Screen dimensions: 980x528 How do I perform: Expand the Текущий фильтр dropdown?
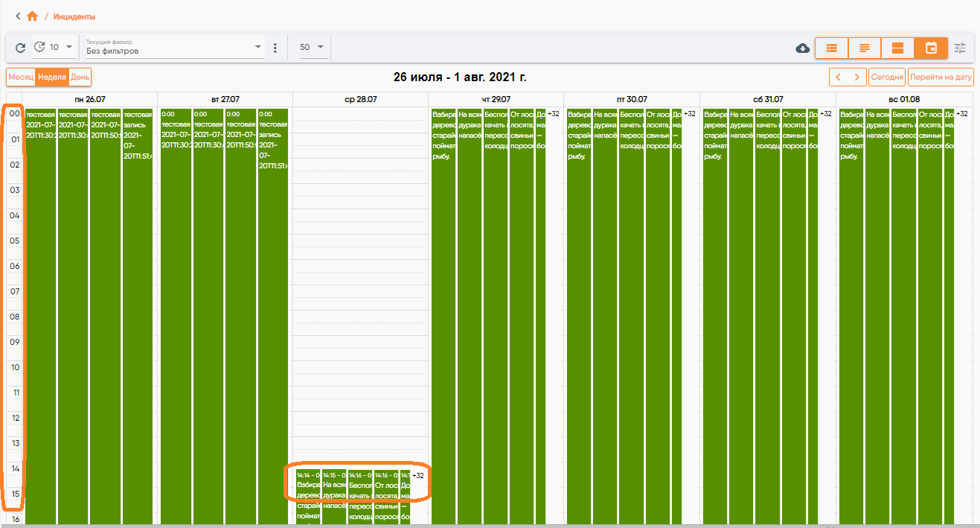[174, 47]
